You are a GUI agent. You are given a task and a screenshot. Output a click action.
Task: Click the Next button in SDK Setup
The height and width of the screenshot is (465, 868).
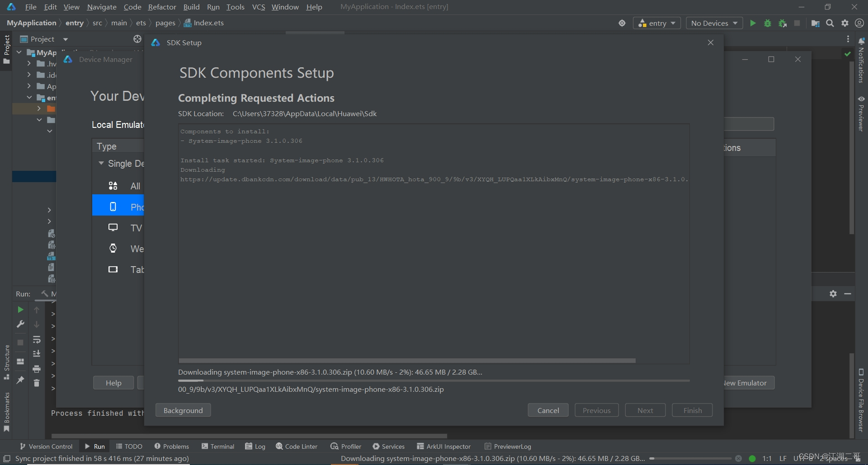pyautogui.click(x=645, y=410)
